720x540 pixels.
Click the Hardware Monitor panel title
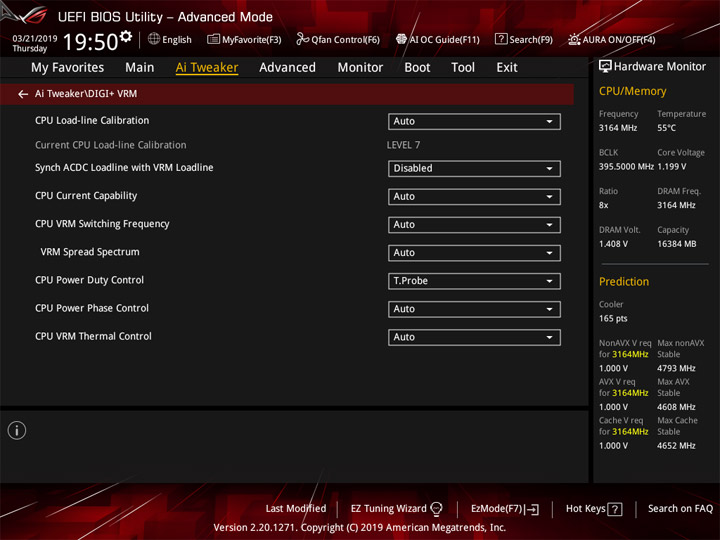(x=659, y=67)
